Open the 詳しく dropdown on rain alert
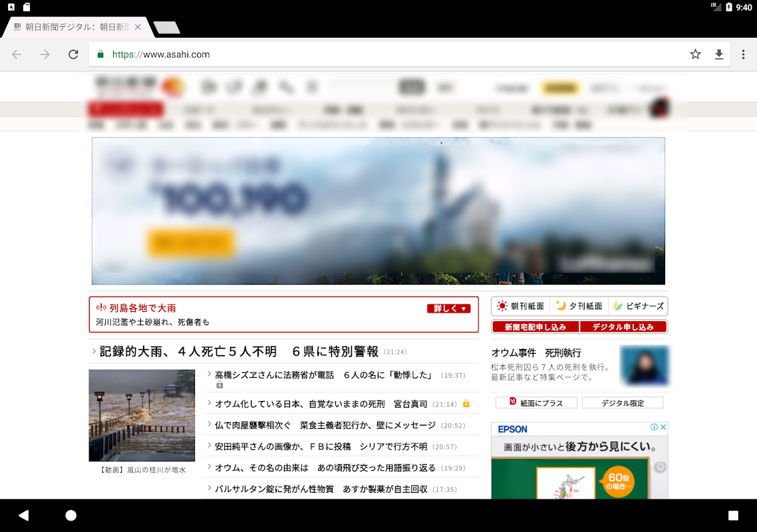The image size is (757, 532). point(448,309)
